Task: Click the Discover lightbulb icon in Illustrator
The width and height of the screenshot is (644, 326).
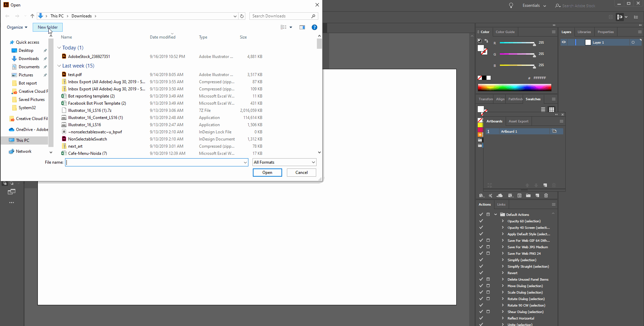Action: coord(511,5)
